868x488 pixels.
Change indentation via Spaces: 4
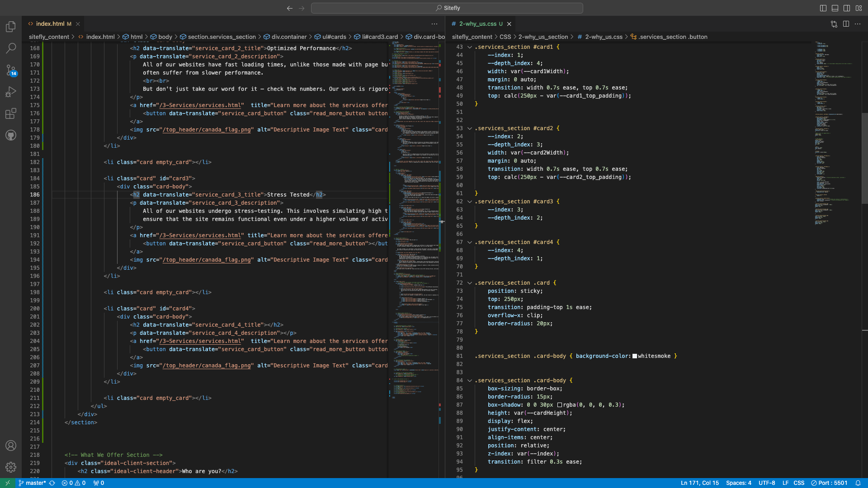click(x=739, y=483)
